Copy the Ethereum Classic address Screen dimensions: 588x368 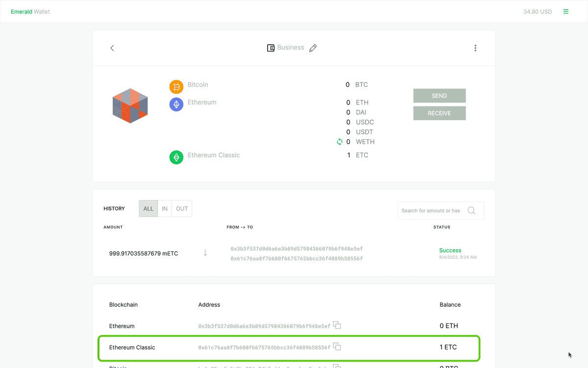[x=337, y=346]
